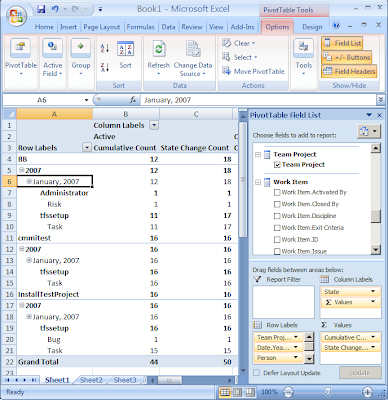
Task: Open the Clear menu in Actions
Action: 239,43
